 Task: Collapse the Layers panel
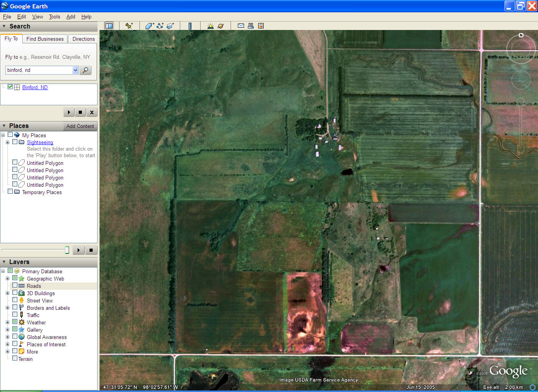coord(4,262)
